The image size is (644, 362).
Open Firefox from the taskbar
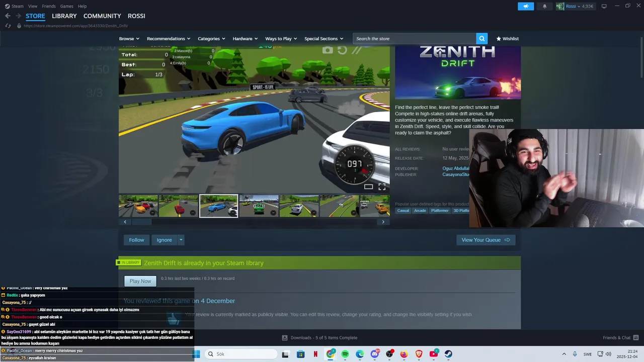pyautogui.click(x=404, y=354)
